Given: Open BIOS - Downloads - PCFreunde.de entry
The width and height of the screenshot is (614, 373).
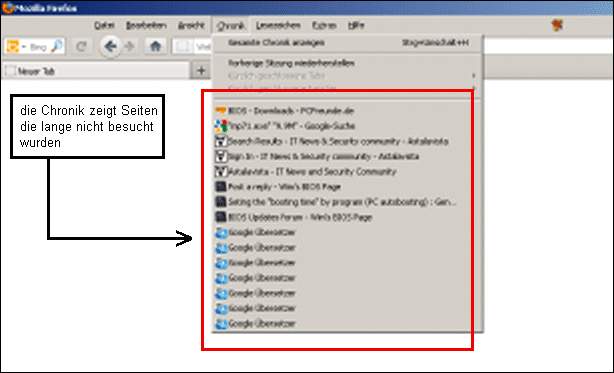Looking at the screenshot, I should 347,111.
